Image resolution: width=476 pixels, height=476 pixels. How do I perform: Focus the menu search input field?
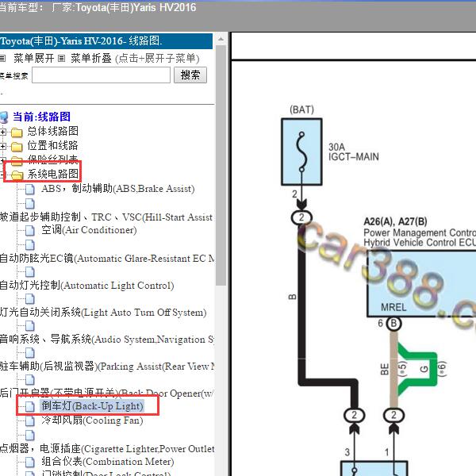coord(101,75)
